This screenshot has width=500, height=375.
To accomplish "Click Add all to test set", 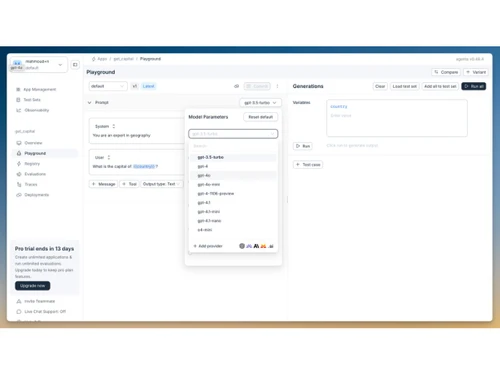I will click(x=440, y=86).
